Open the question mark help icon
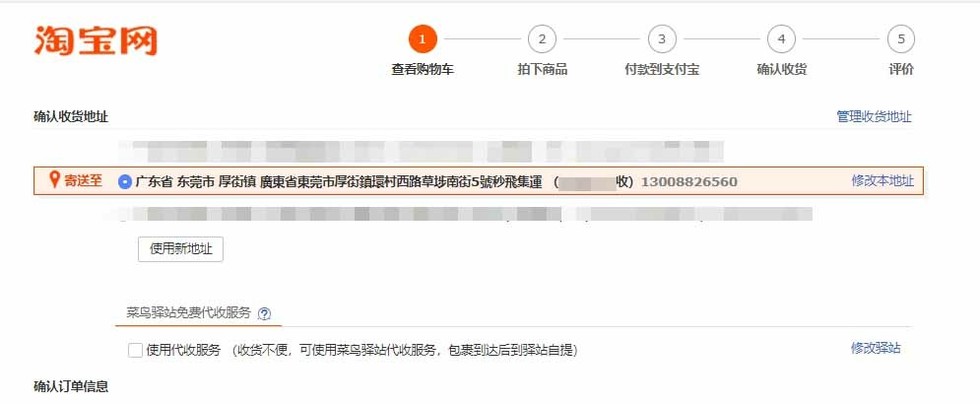The width and height of the screenshot is (980, 405). point(264,313)
